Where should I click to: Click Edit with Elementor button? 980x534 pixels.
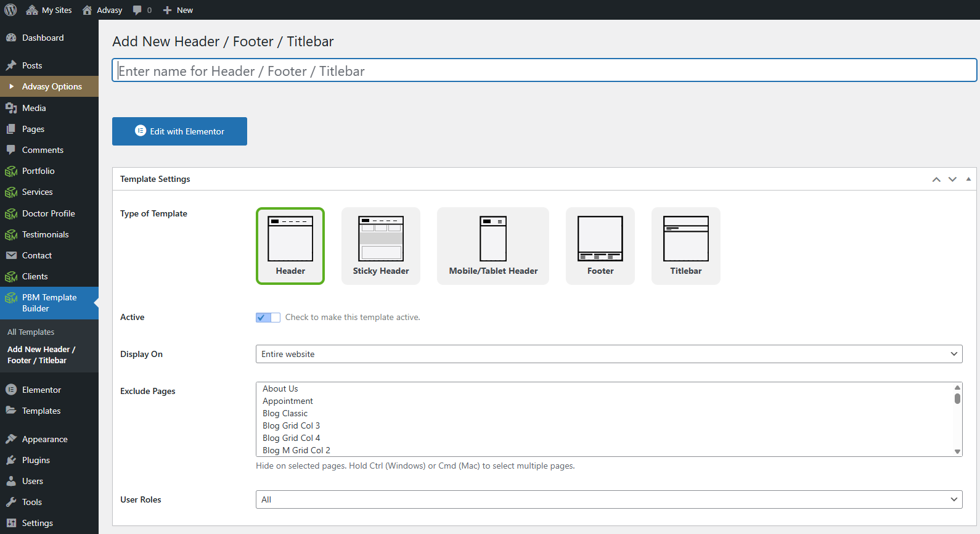coord(179,131)
